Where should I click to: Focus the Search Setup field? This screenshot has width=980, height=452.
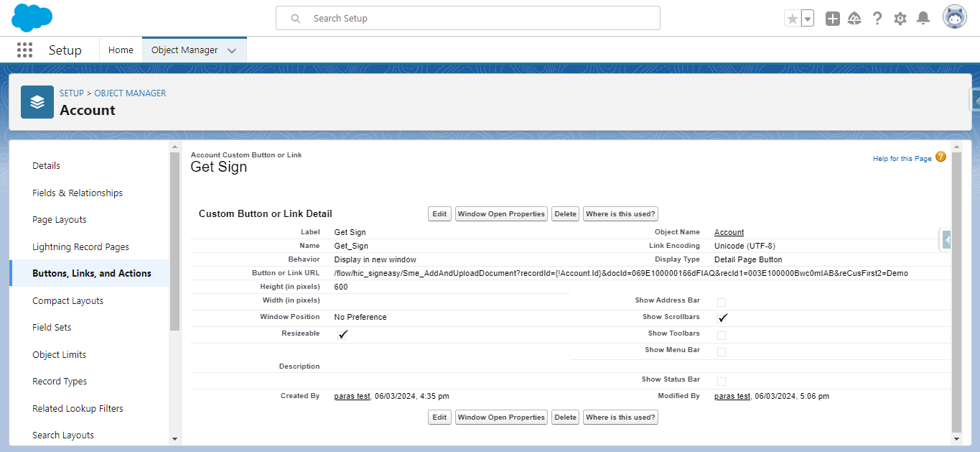coord(468,18)
